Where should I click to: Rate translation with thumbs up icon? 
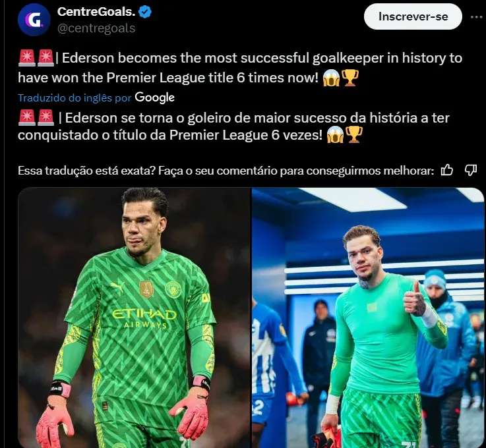(447, 170)
